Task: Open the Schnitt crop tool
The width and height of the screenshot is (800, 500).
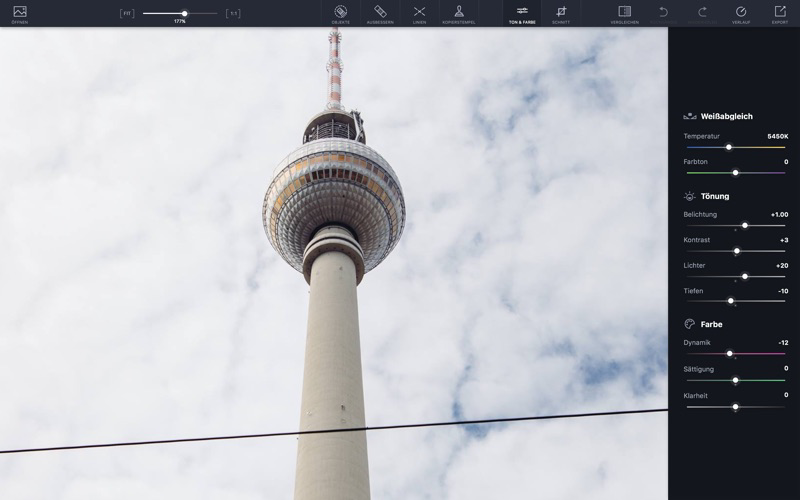Action: coord(561,14)
